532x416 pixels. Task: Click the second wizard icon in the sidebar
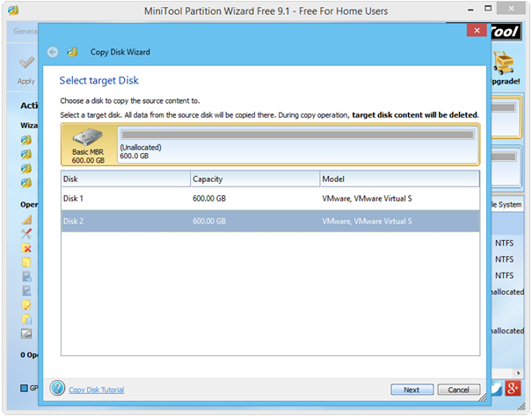pyautogui.click(x=26, y=154)
